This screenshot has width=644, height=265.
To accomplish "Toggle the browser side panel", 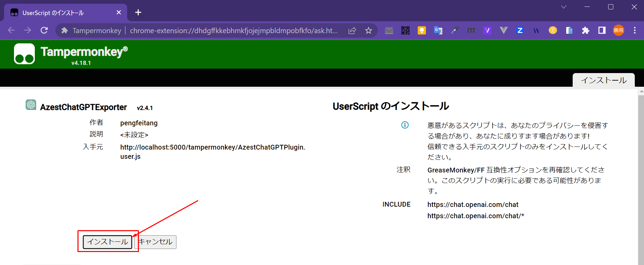I will click(602, 30).
